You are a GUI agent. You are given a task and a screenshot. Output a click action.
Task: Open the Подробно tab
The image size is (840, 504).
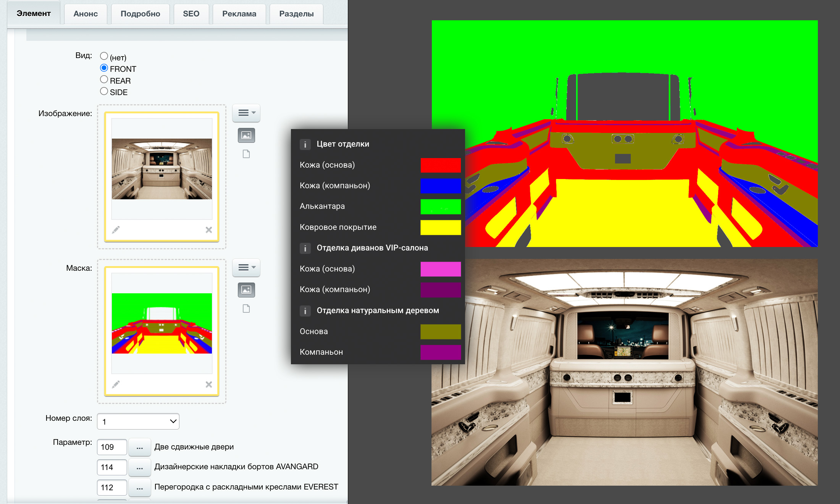pos(140,14)
